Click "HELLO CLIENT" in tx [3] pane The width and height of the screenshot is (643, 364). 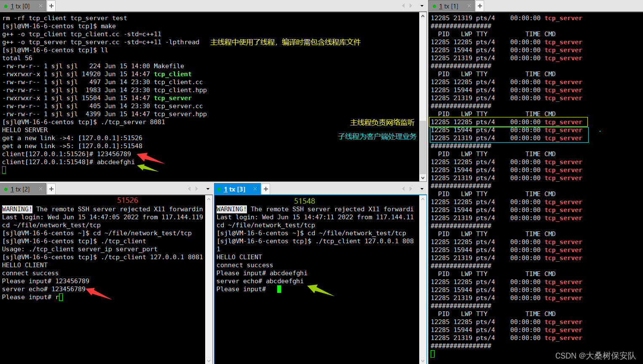click(239, 257)
